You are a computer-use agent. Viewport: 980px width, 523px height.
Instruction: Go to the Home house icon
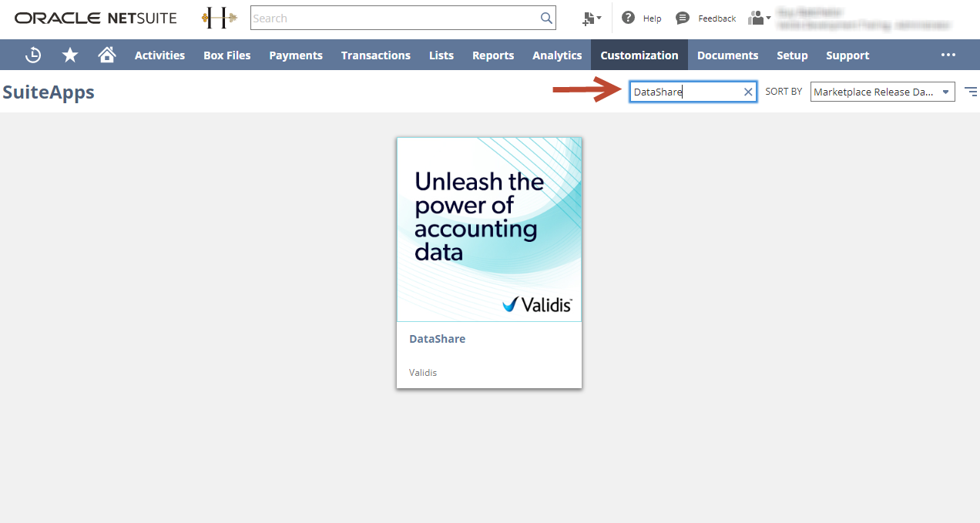pos(107,55)
